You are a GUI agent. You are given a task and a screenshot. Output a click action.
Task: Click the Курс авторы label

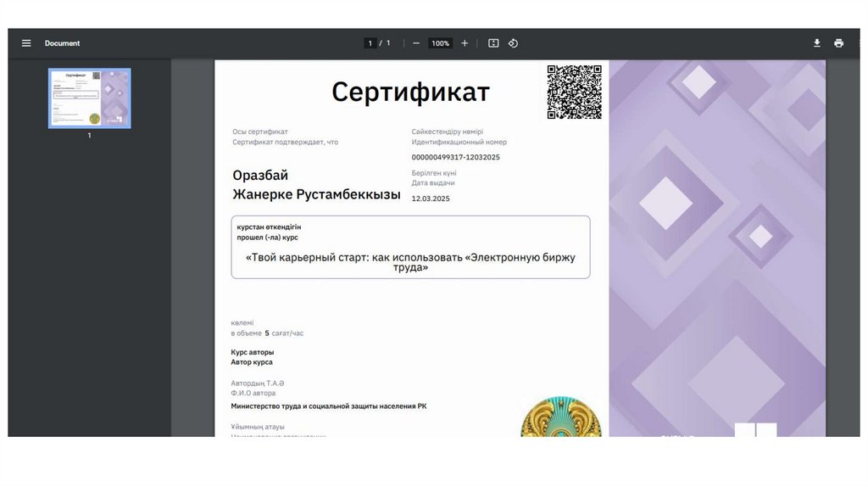click(x=253, y=352)
